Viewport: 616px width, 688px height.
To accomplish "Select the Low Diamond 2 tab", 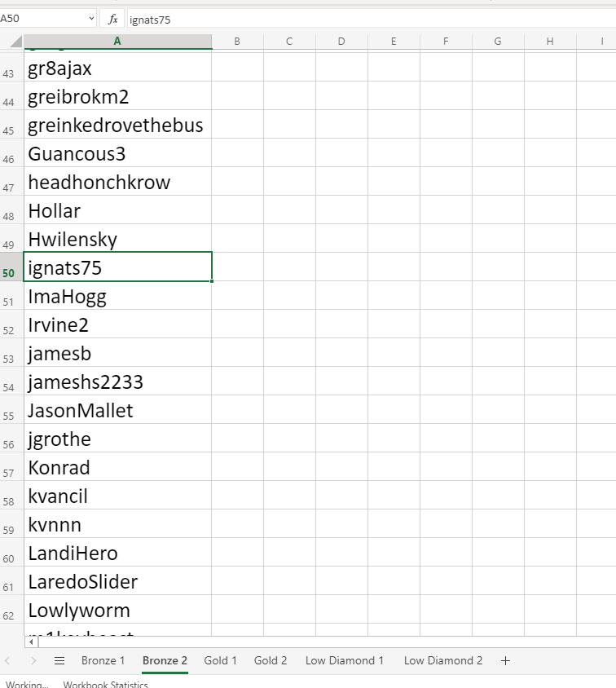I will [443, 660].
